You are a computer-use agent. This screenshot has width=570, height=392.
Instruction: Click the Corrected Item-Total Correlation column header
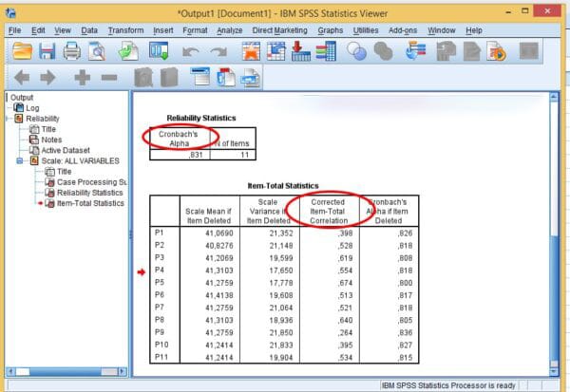point(329,211)
